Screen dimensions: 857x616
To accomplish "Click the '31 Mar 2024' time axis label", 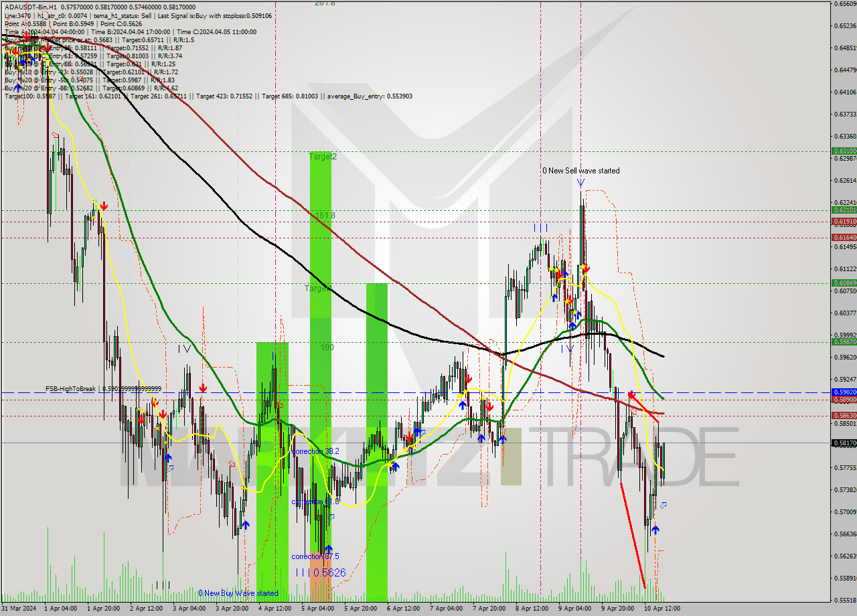I will (x=19, y=609).
